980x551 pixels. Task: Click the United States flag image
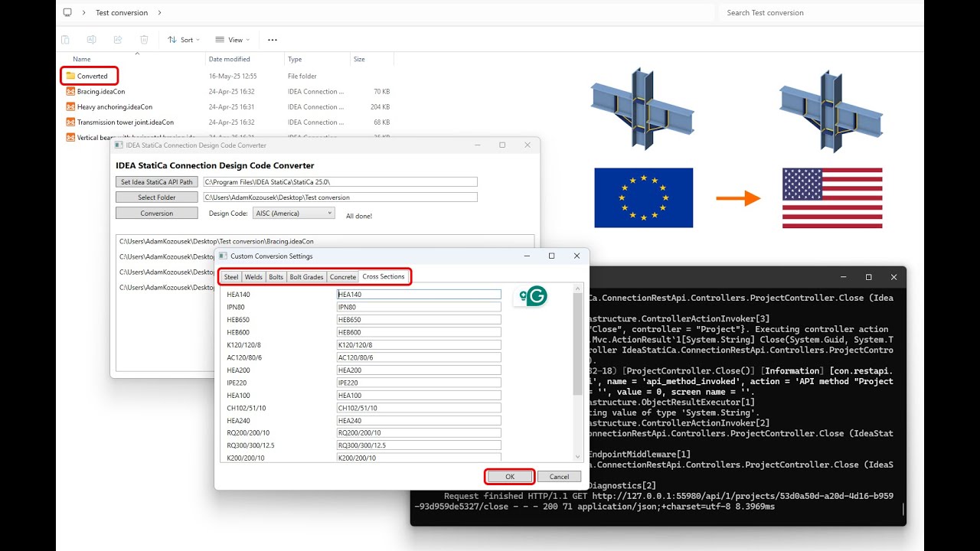832,197
